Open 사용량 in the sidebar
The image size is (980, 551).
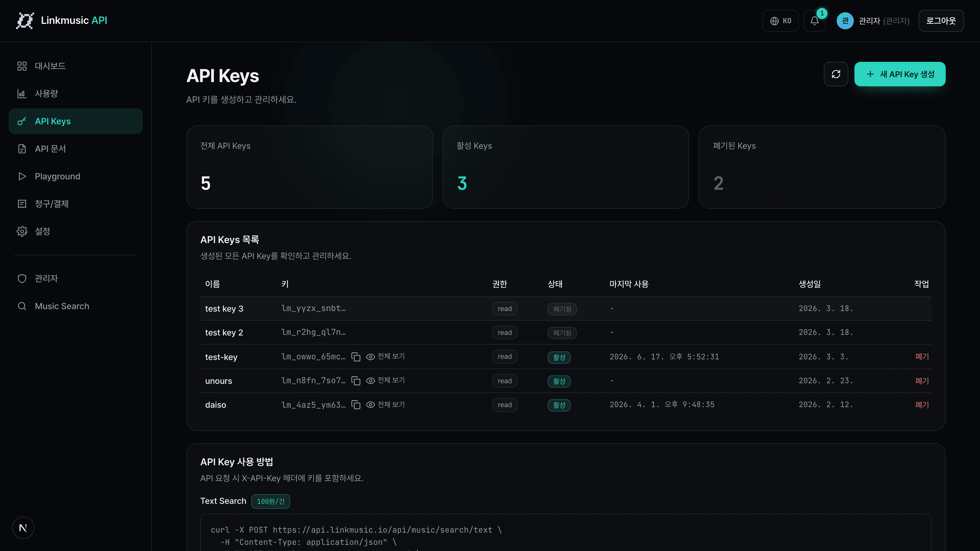pyautogui.click(x=75, y=94)
